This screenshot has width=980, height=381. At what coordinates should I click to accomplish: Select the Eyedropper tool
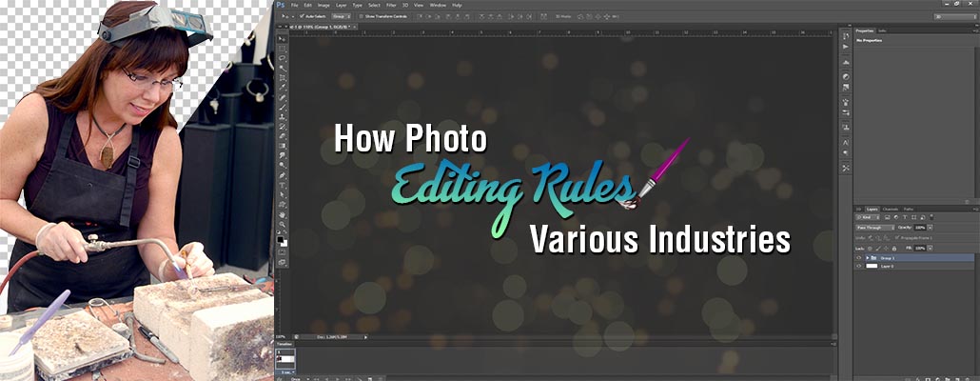(x=283, y=89)
